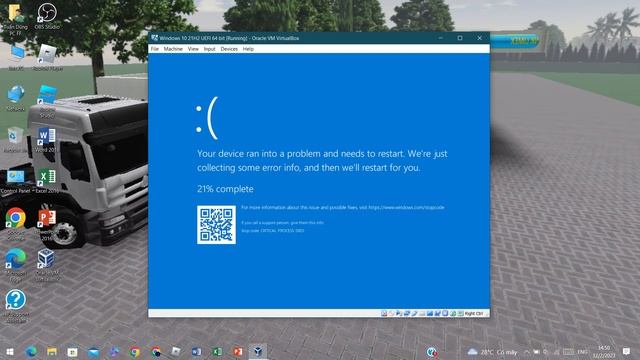This screenshot has height=360, width=640.
Task: Open File Explorer from the taskbar
Action: [x=52, y=351]
